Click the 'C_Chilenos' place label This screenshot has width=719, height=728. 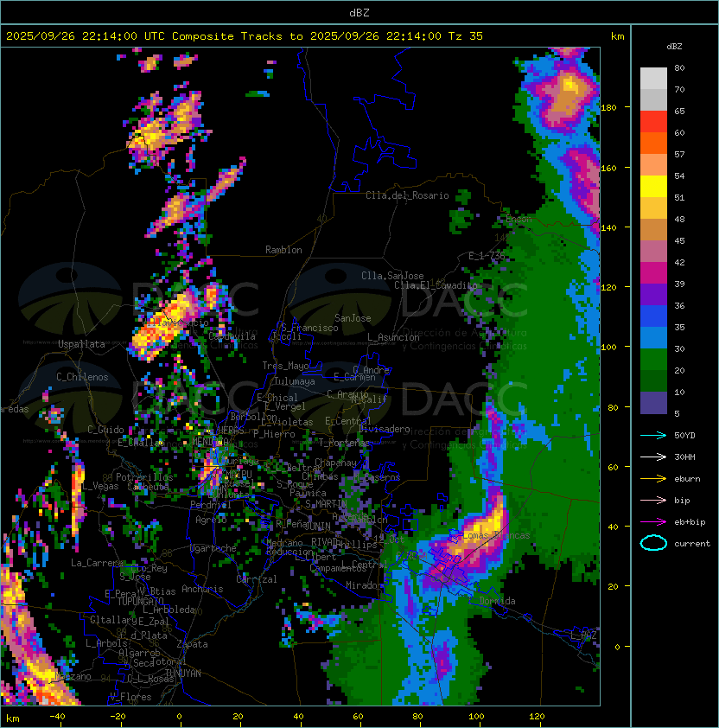click(x=82, y=377)
